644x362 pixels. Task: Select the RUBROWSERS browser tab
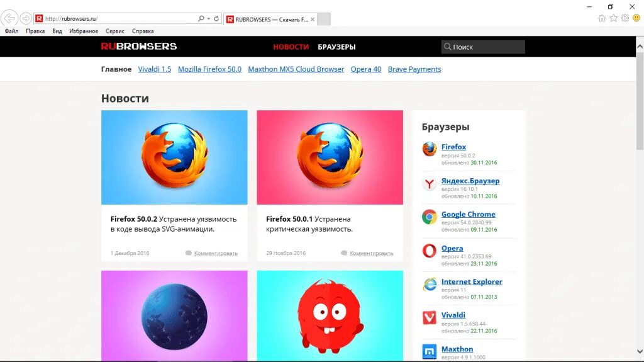pyautogui.click(x=270, y=20)
